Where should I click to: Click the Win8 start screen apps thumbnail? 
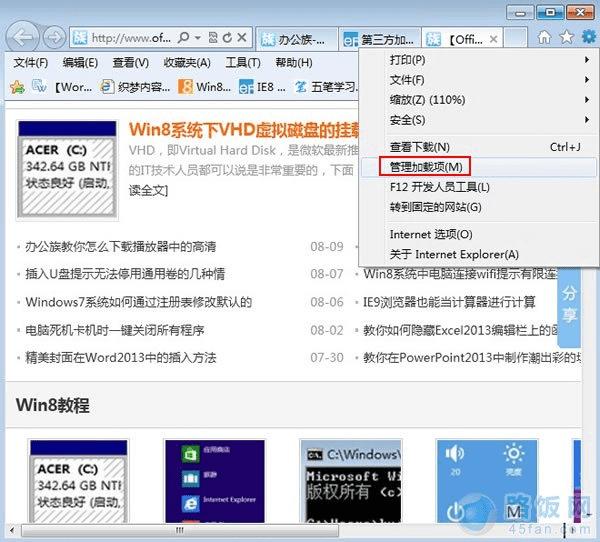[215, 481]
